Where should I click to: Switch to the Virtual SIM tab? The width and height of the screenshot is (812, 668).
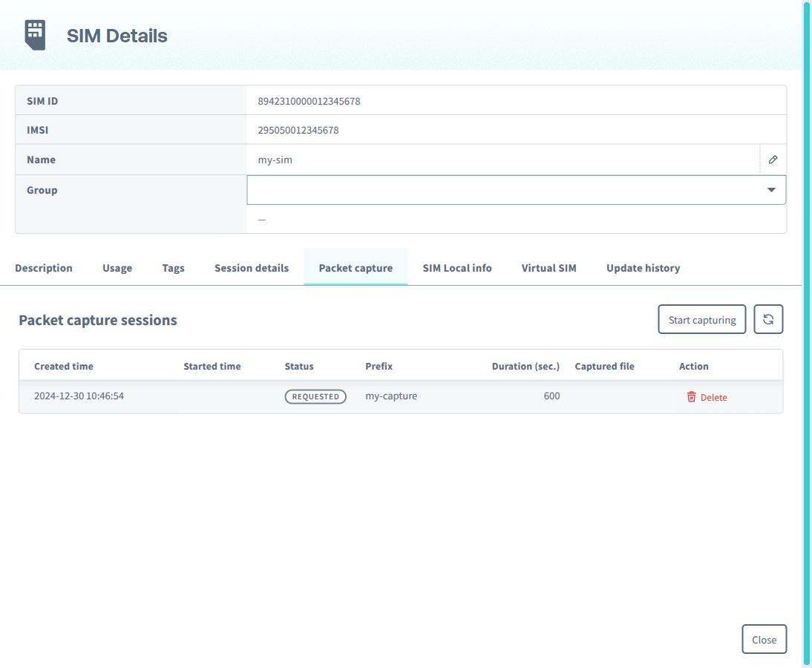click(x=549, y=268)
